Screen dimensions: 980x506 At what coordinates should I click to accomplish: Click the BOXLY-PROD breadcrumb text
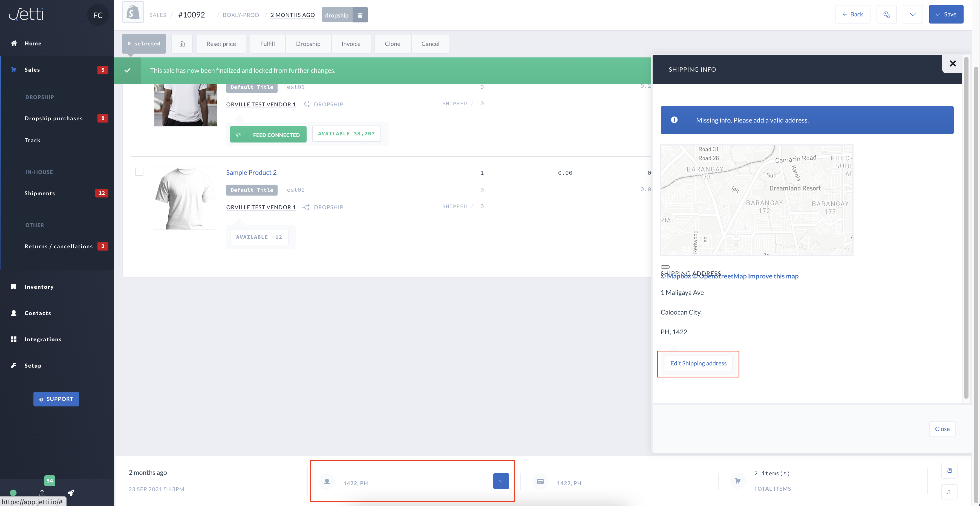click(x=240, y=15)
